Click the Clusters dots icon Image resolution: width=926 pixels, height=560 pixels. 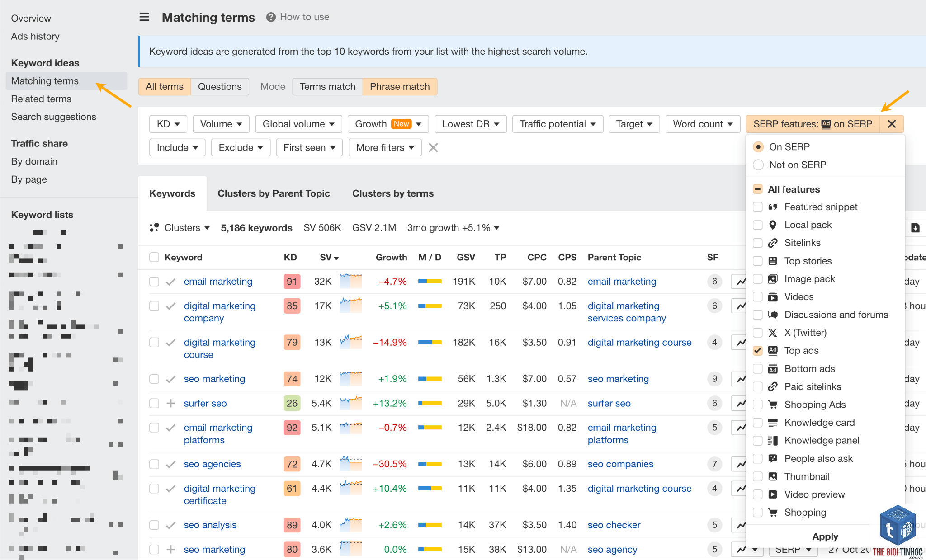click(x=154, y=227)
